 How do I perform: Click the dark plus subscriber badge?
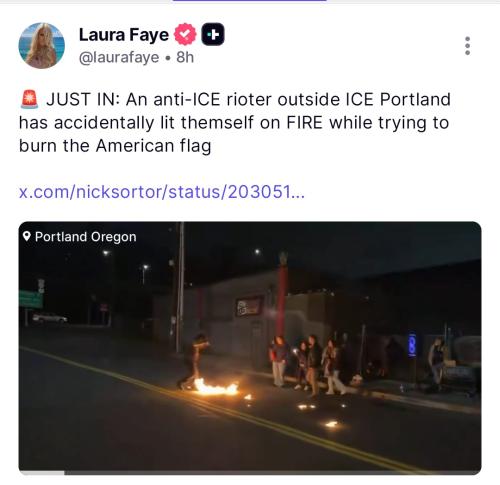[x=213, y=34]
